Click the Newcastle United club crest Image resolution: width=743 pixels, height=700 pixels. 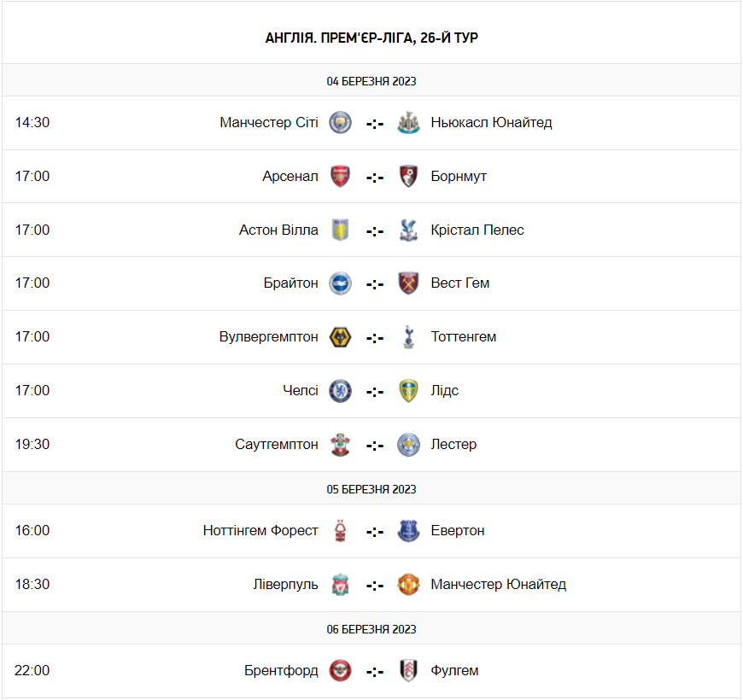409,122
